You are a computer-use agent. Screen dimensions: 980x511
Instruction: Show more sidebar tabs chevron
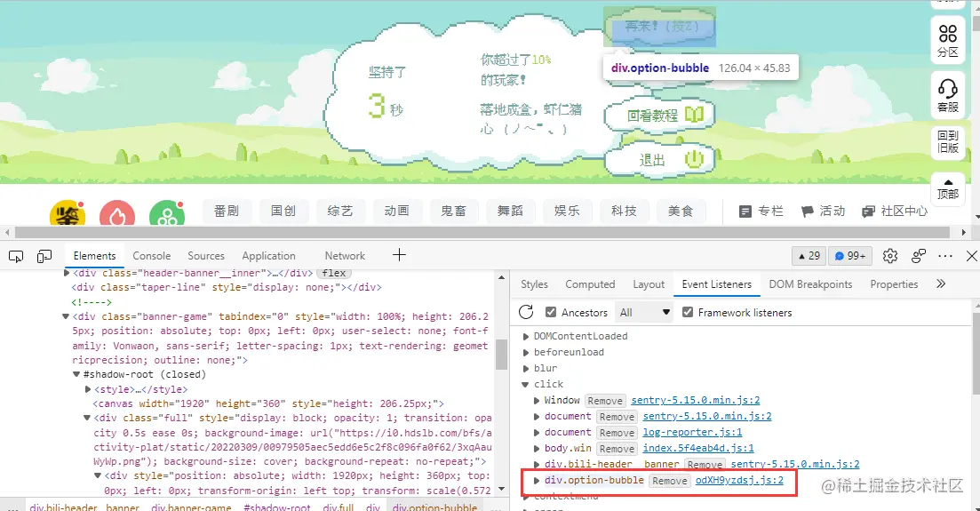tap(941, 284)
